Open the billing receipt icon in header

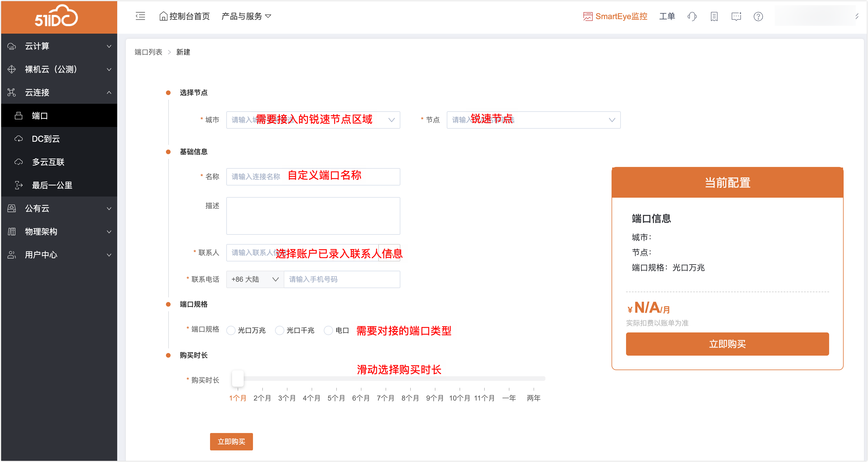point(714,17)
